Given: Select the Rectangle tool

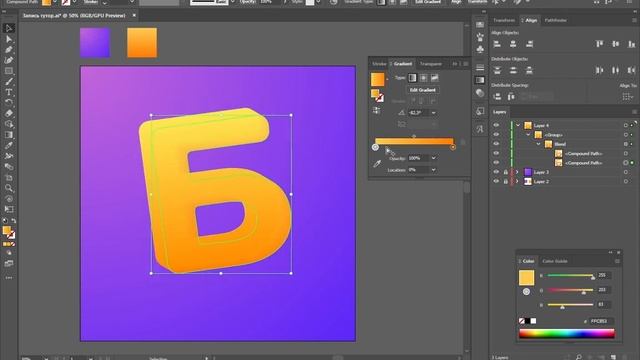Looking at the screenshot, I should pos(9,71).
